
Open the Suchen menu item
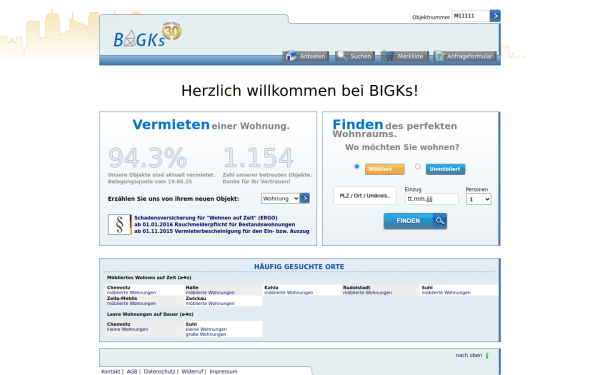point(355,56)
